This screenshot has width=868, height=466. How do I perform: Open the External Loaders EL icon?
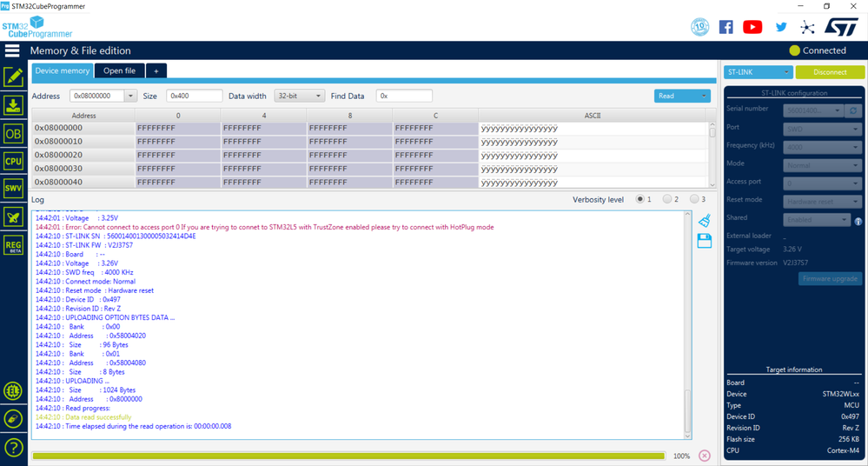[13, 391]
